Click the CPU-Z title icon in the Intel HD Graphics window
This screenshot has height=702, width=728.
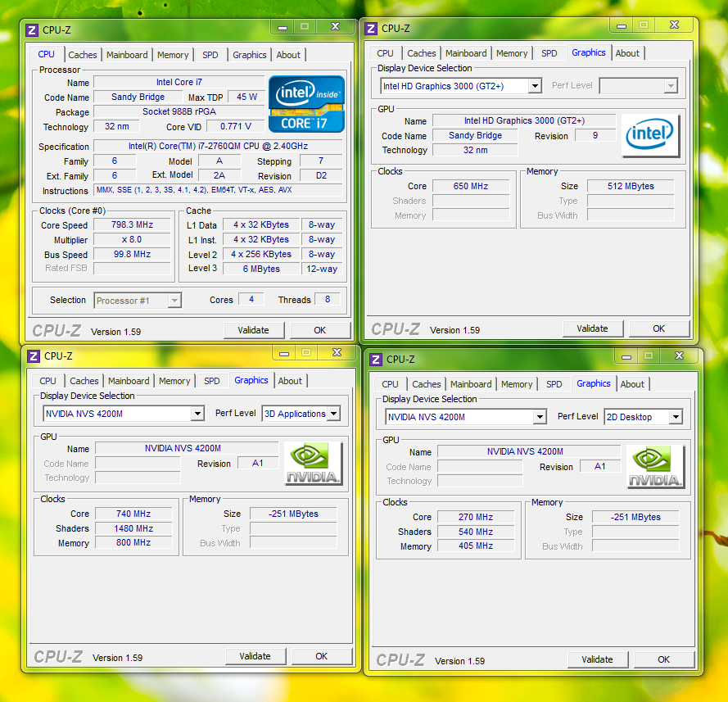click(x=370, y=29)
